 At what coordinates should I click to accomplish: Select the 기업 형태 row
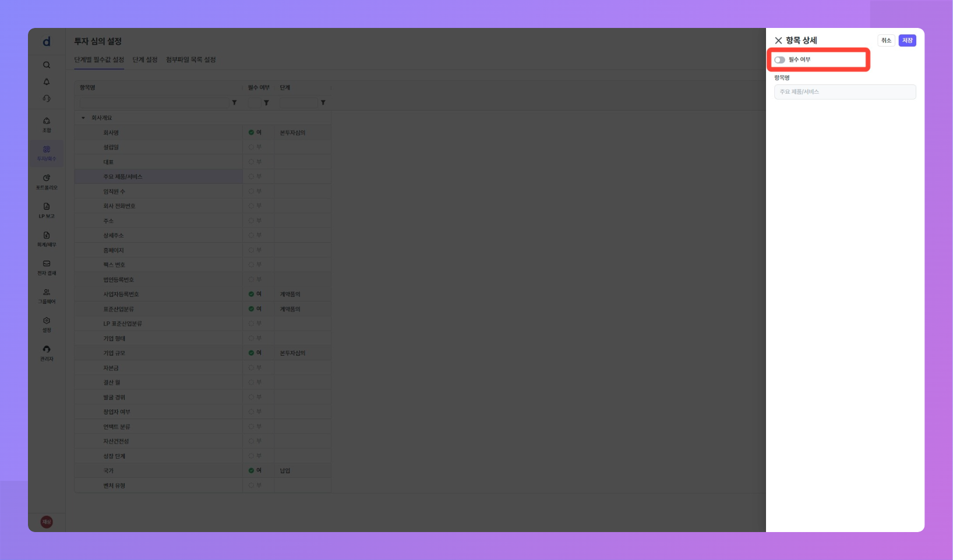pos(203,338)
